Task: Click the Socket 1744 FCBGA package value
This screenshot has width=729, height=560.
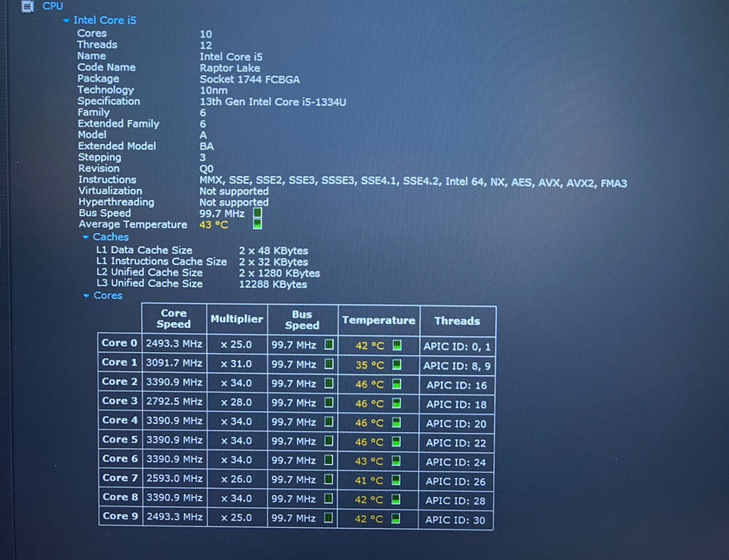Action: (250, 79)
